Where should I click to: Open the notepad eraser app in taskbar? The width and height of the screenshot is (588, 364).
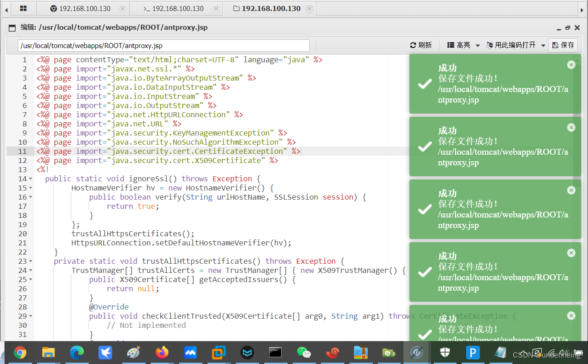(x=500, y=353)
